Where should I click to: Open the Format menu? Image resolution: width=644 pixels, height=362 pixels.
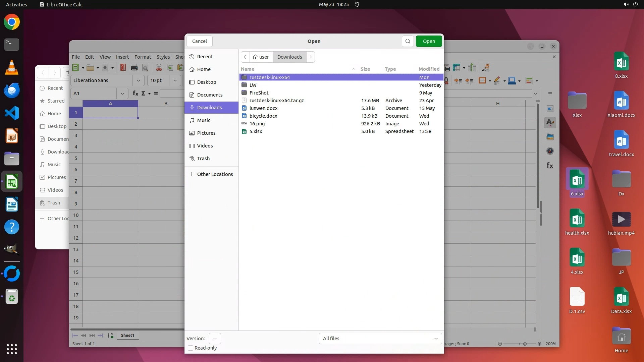click(143, 57)
